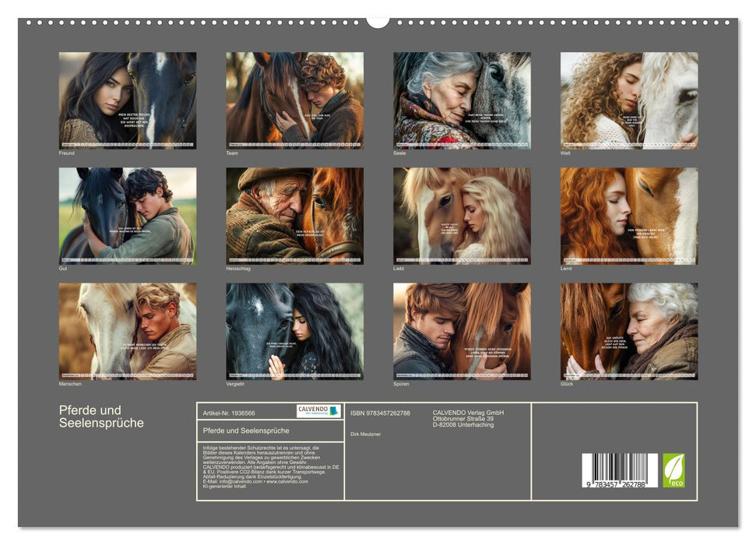Select the 'Team' image of man and horse
756x545 pixels.
click(x=294, y=100)
